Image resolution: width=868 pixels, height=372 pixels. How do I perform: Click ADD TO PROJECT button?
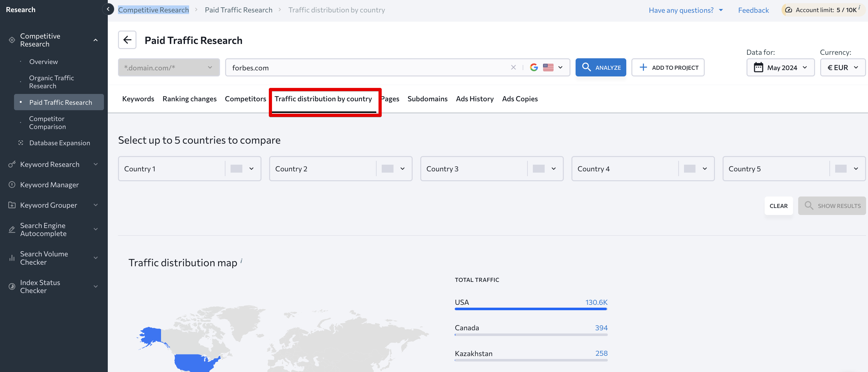[x=667, y=67]
